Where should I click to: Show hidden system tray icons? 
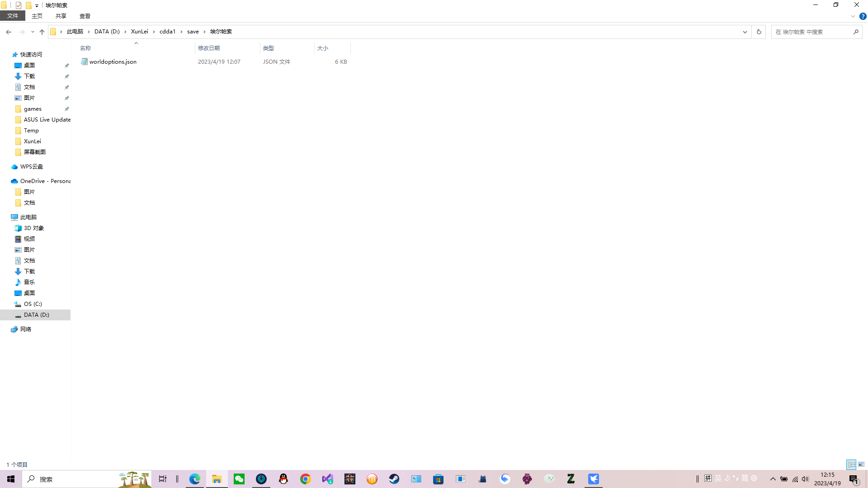tap(773, 479)
